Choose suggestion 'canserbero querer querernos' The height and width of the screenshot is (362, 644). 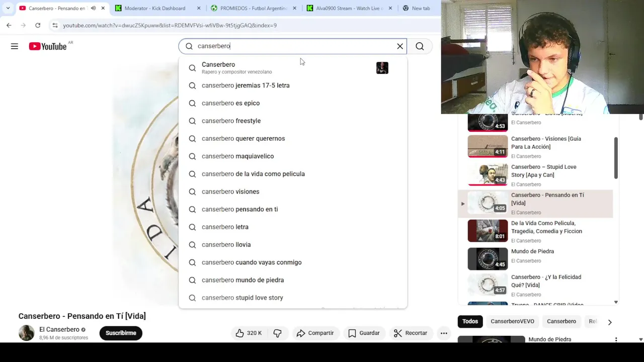[293, 138]
